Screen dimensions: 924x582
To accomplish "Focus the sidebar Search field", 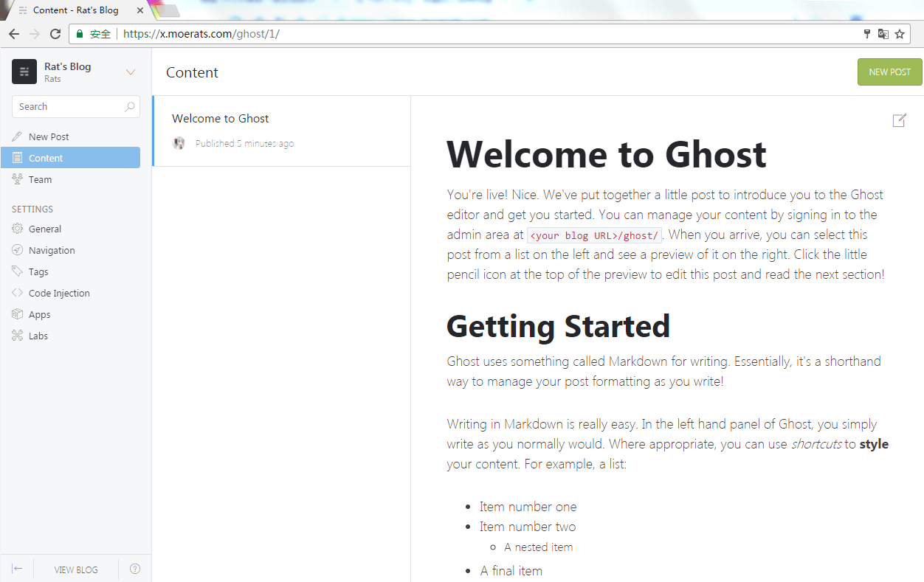I will [x=75, y=107].
